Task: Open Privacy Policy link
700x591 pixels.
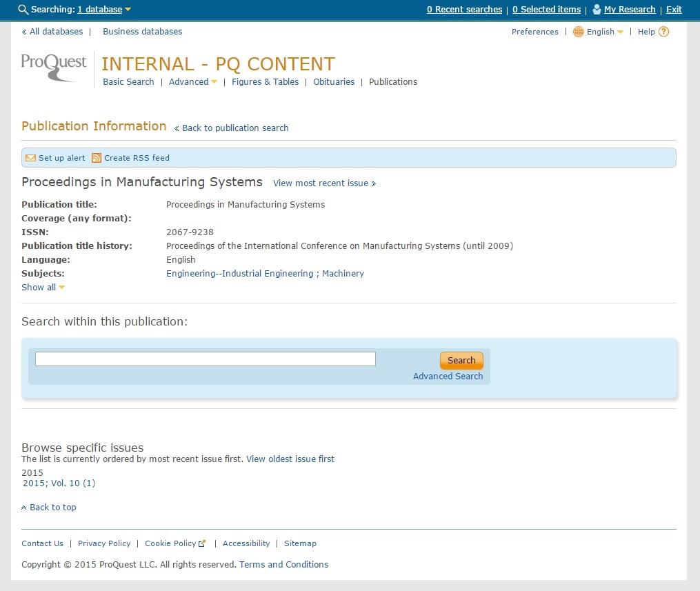Action: pyautogui.click(x=104, y=543)
